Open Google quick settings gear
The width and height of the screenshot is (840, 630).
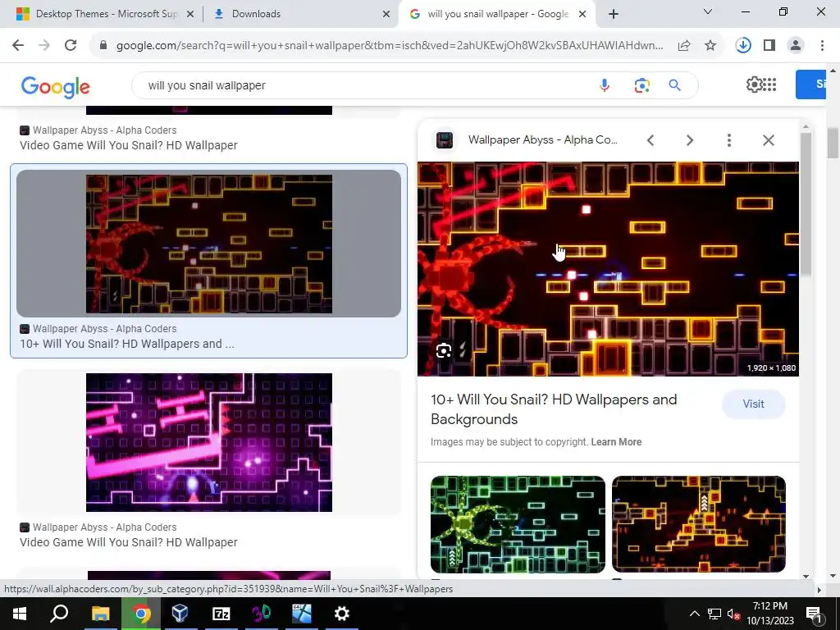coord(754,84)
